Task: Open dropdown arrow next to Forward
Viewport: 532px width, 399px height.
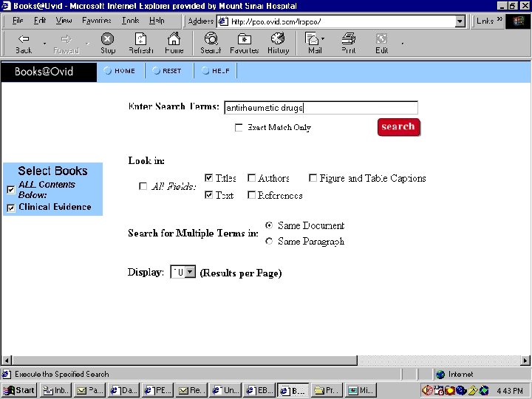Action: click(x=87, y=44)
